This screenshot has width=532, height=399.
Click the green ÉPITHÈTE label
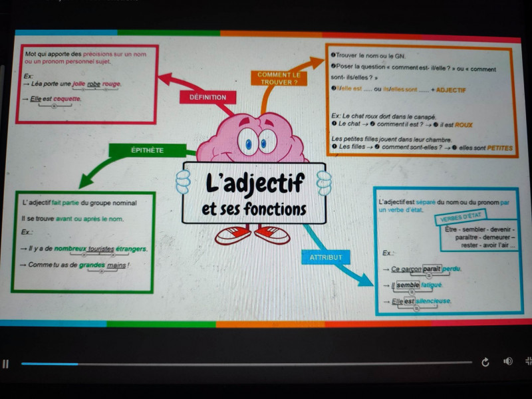coord(147,151)
